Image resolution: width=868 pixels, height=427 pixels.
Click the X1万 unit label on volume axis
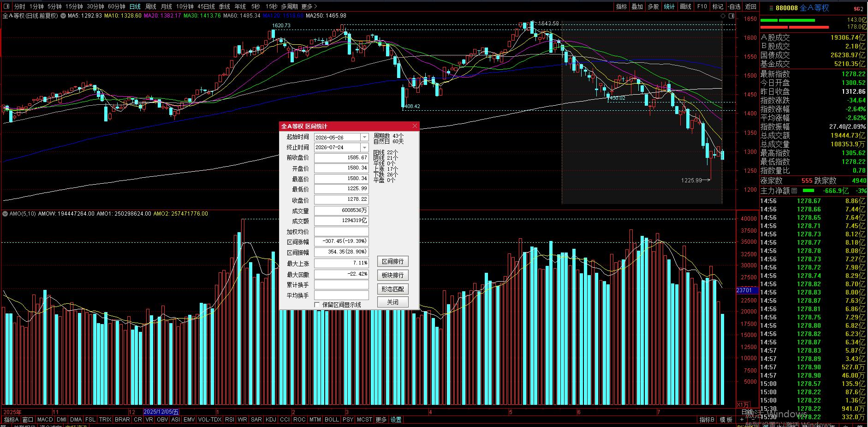coord(743,405)
